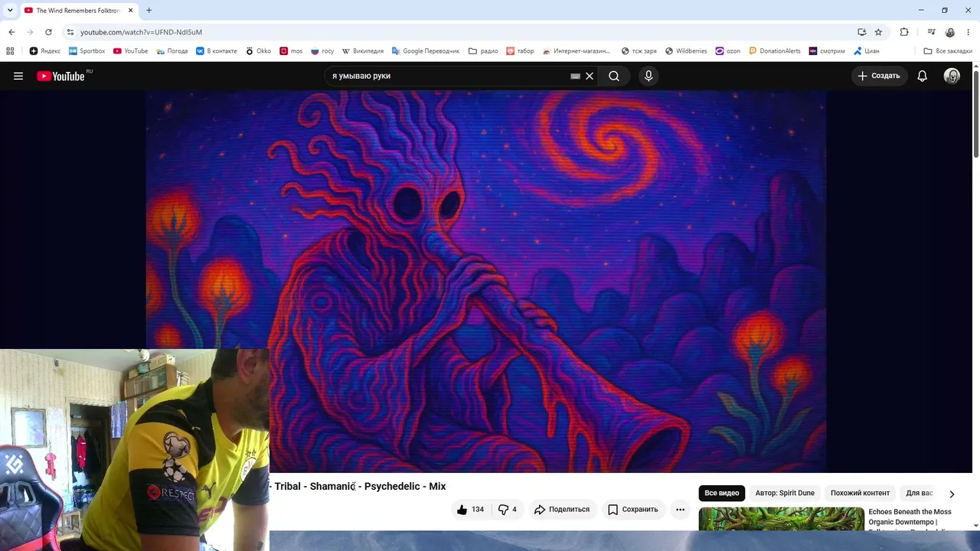Close the Wind Remembers tab
Viewport: 980px width, 551px height.
coord(130,11)
